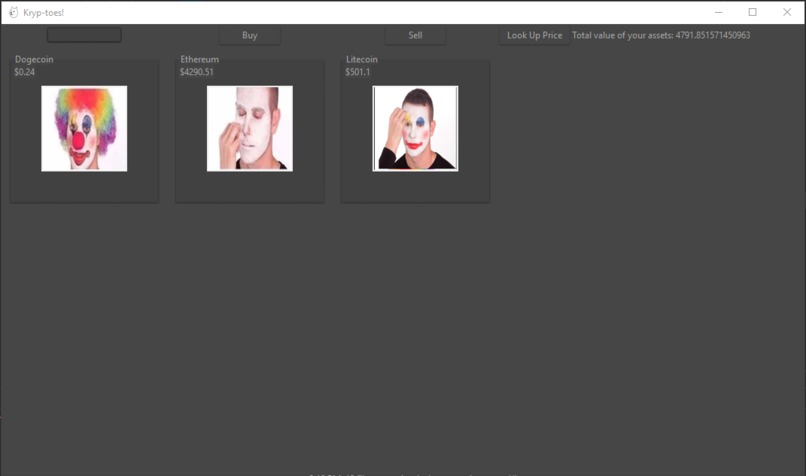Minimize the Kryp-toes window
This screenshot has width=806, height=476.
pyautogui.click(x=719, y=12)
